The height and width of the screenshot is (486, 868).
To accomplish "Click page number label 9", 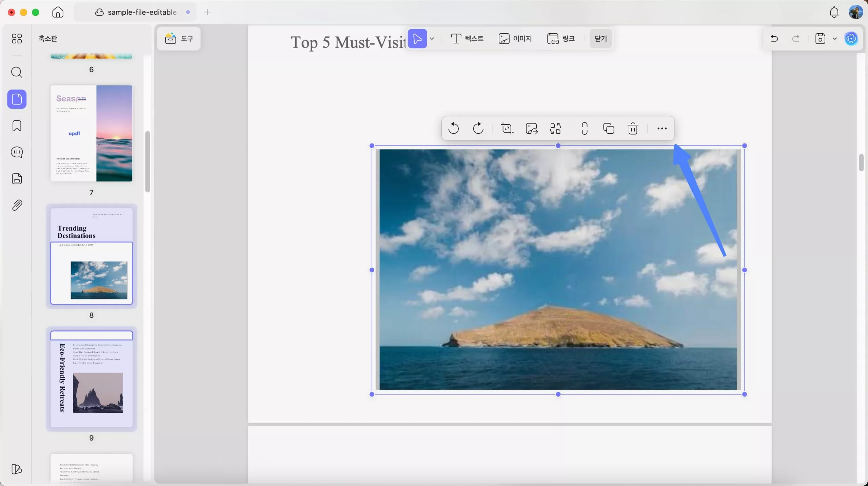I will 91,438.
